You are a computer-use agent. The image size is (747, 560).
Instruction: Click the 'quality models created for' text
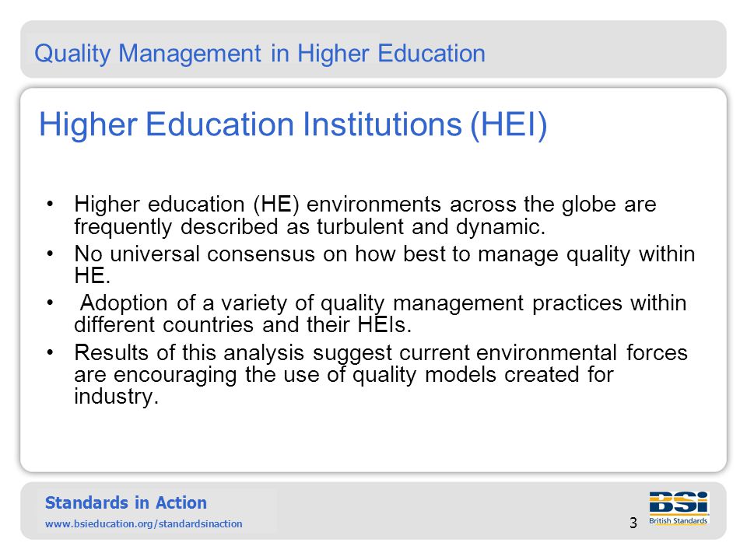point(482,374)
